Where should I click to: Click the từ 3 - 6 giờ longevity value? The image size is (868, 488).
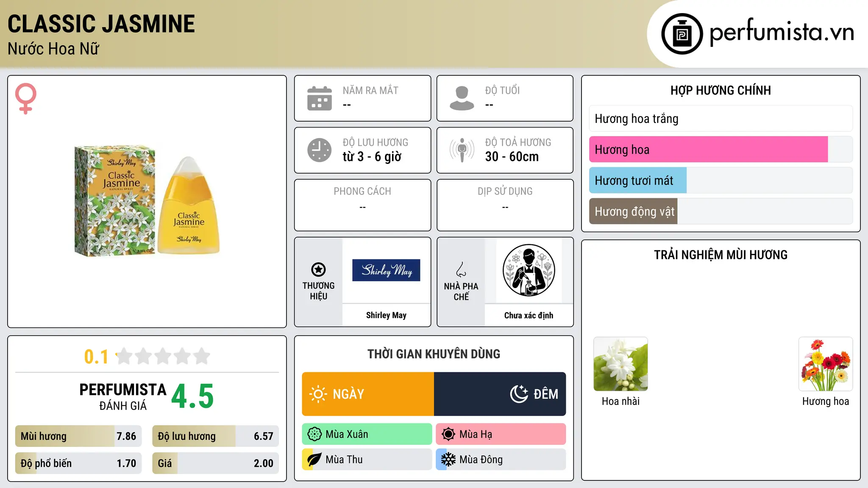coord(372,157)
